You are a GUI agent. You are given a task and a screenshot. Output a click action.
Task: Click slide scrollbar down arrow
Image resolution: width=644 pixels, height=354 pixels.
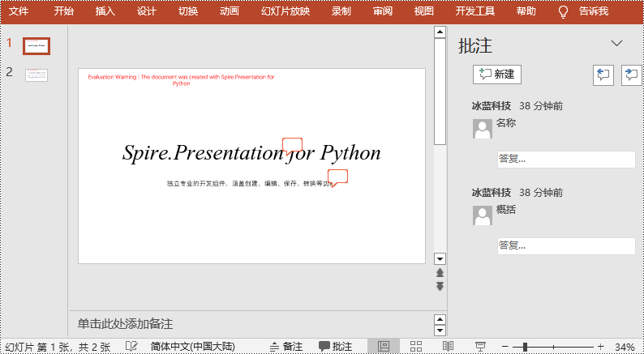440,259
